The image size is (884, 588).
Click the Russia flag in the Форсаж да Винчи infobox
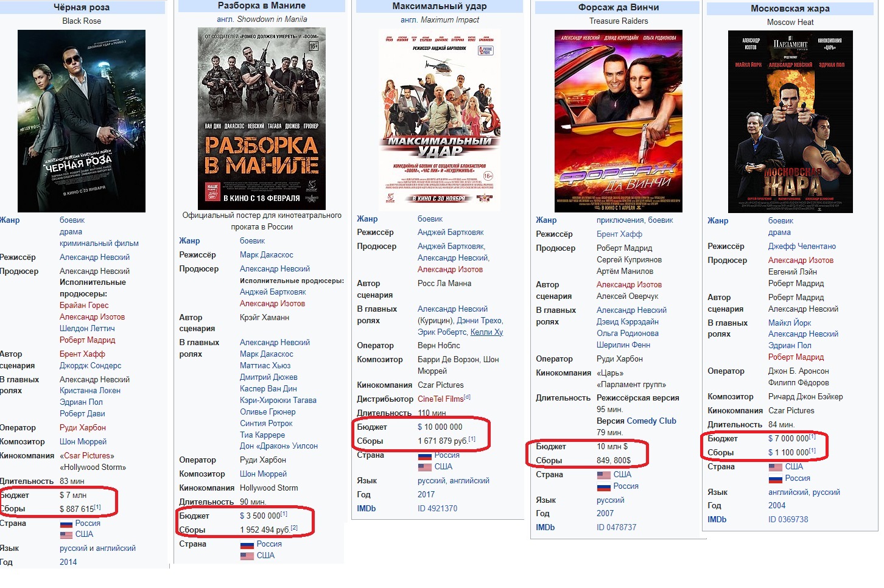coord(603,486)
